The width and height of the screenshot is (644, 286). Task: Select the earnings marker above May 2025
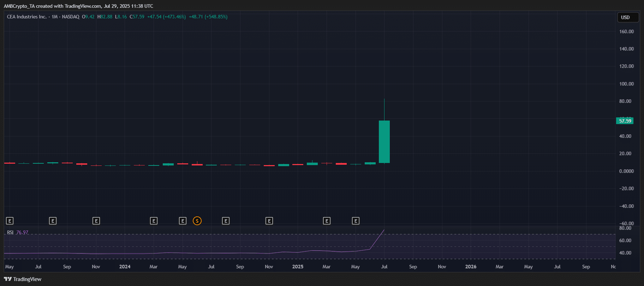tap(356, 221)
